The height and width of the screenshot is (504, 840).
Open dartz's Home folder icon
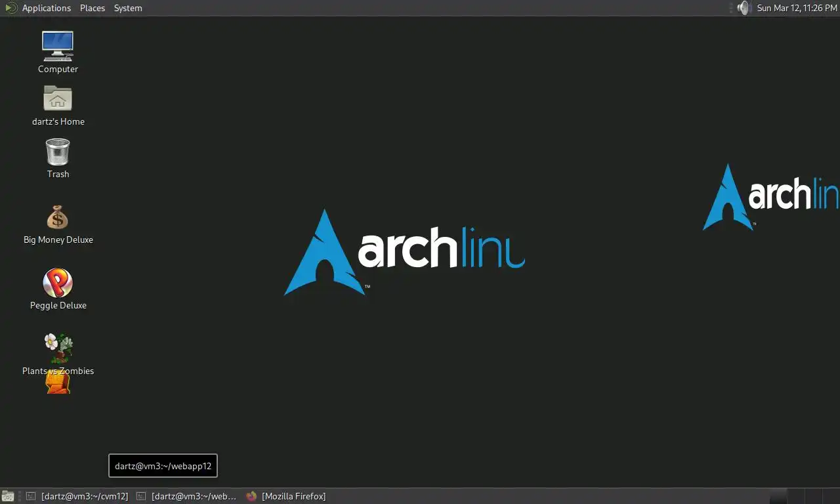tap(58, 98)
